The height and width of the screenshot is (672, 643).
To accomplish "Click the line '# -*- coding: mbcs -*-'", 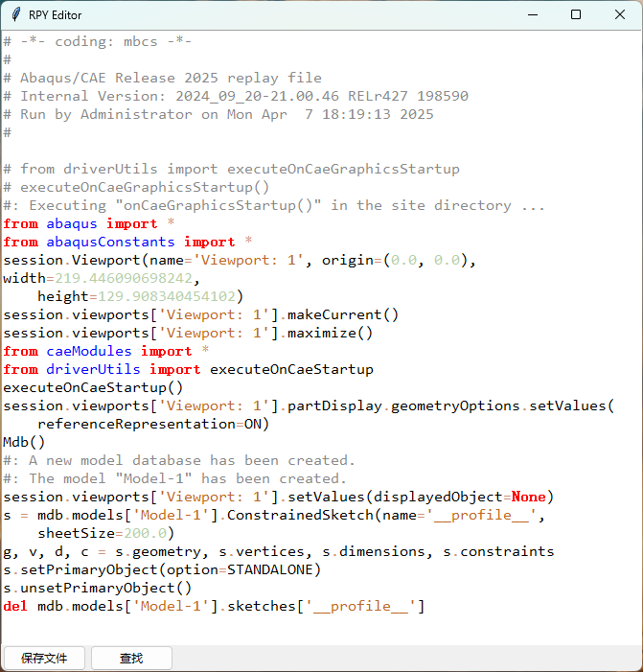I will 98,41.
